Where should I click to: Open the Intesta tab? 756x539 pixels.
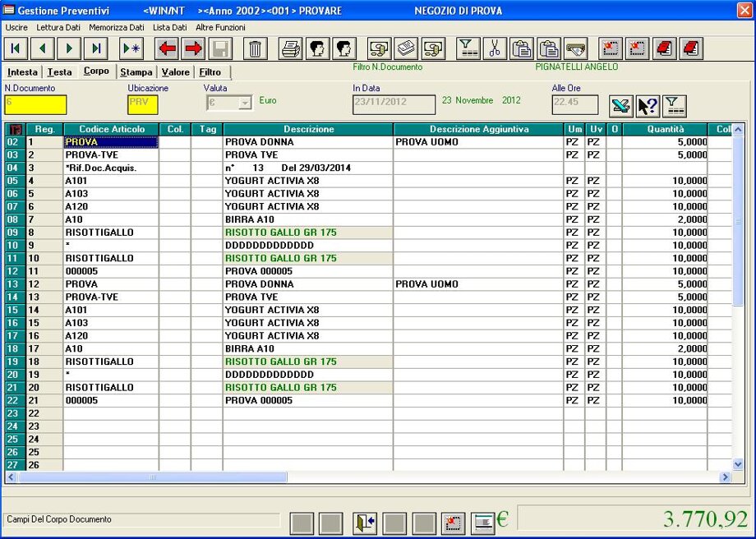(22, 72)
